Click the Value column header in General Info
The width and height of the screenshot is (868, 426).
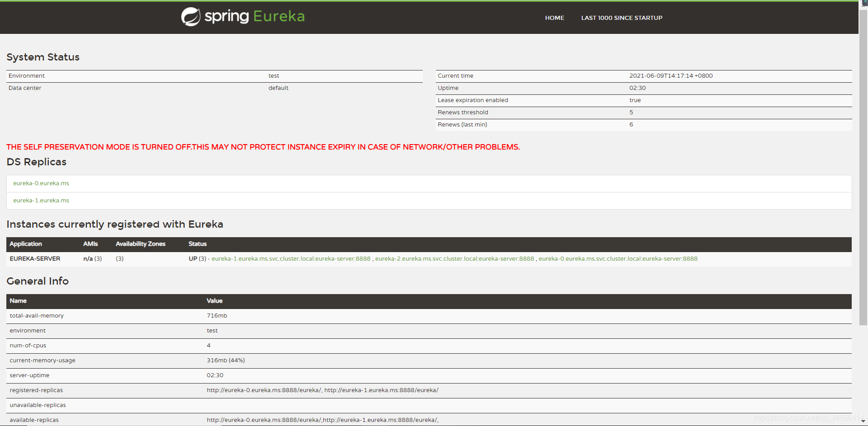pos(214,301)
